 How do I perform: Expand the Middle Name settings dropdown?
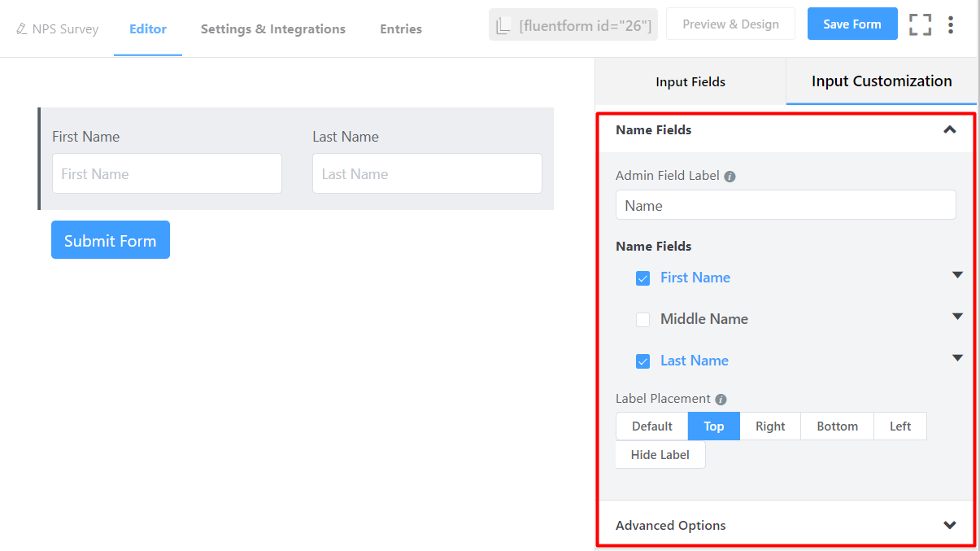(x=957, y=317)
